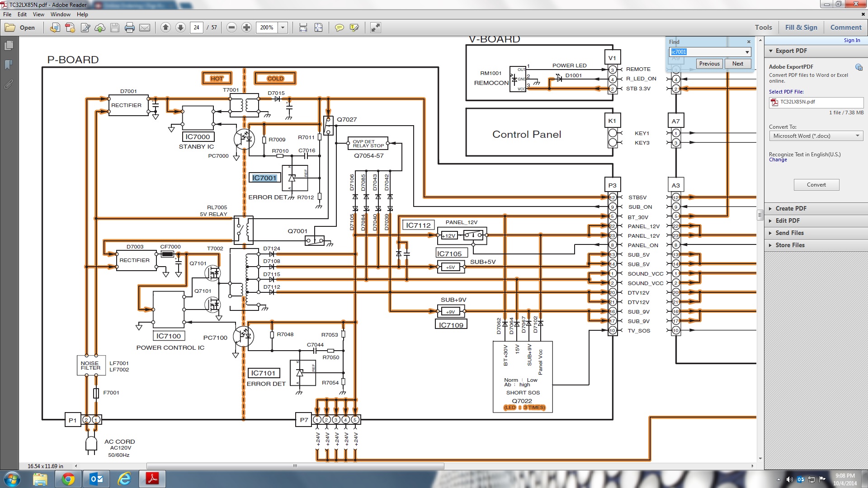Open the page thumbnails sidebar panel
This screenshot has height=488, width=868.
click(x=8, y=45)
